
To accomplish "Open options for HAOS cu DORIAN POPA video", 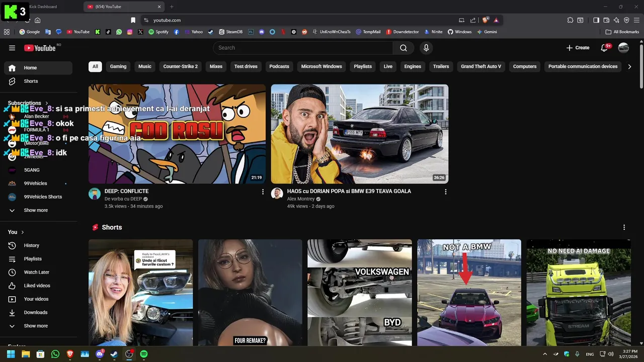I will [x=445, y=192].
